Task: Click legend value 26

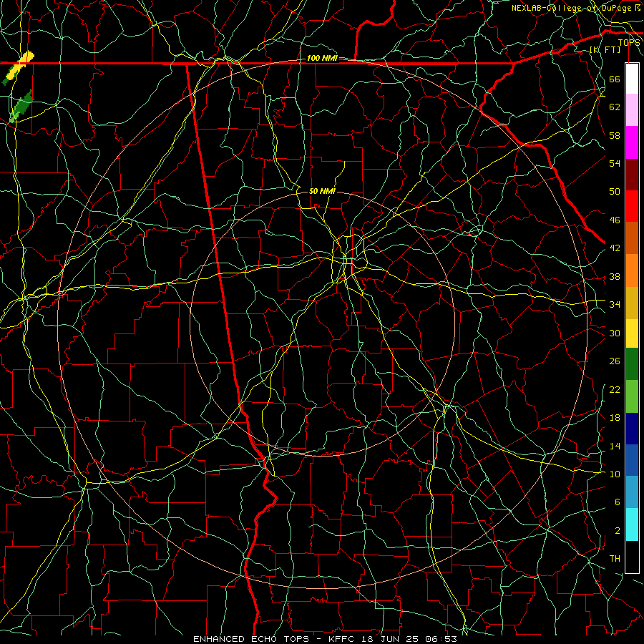Action: (615, 361)
